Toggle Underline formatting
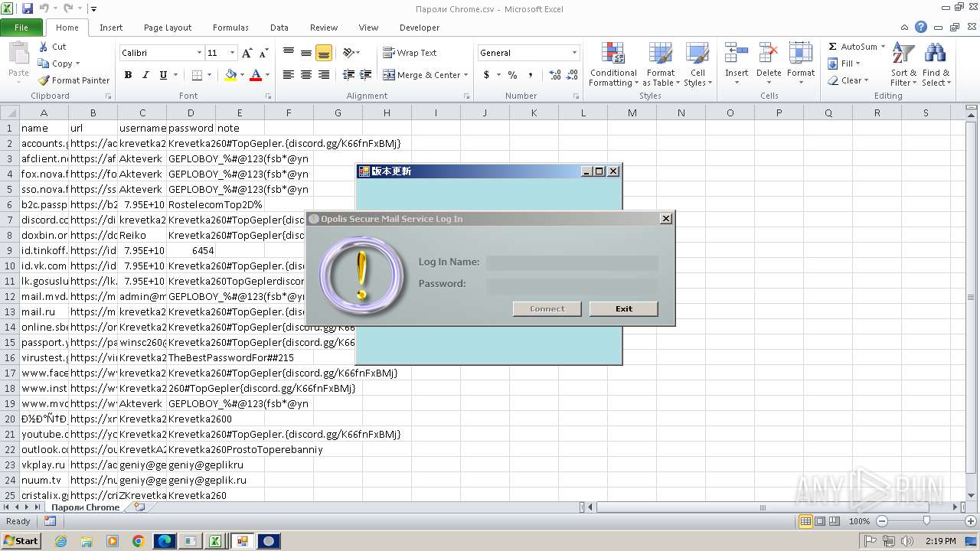This screenshot has width=980, height=551. point(163,75)
